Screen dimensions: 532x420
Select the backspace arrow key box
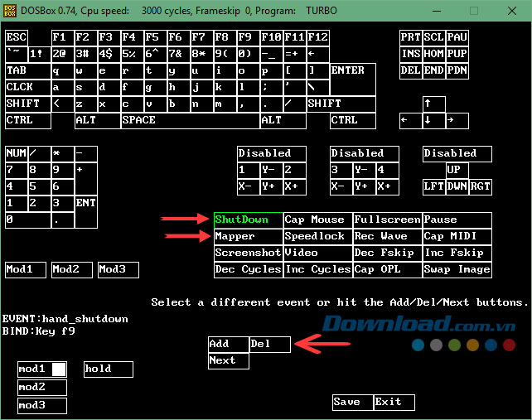318,54
